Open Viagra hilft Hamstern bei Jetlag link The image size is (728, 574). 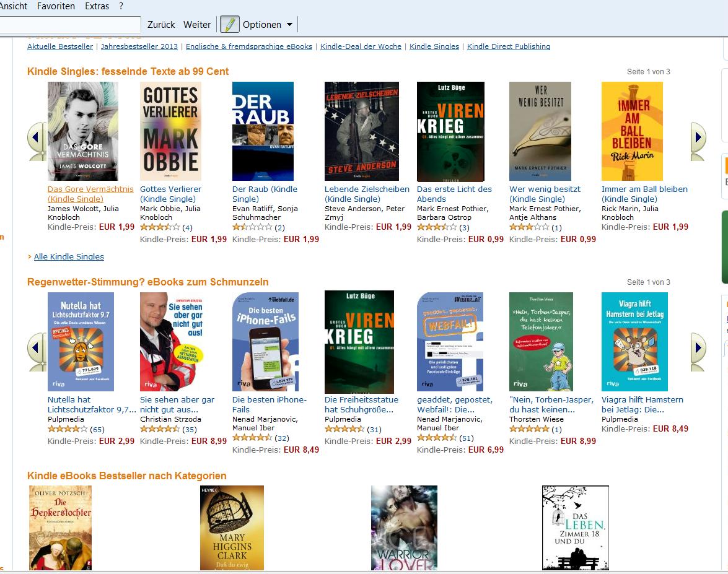point(642,404)
